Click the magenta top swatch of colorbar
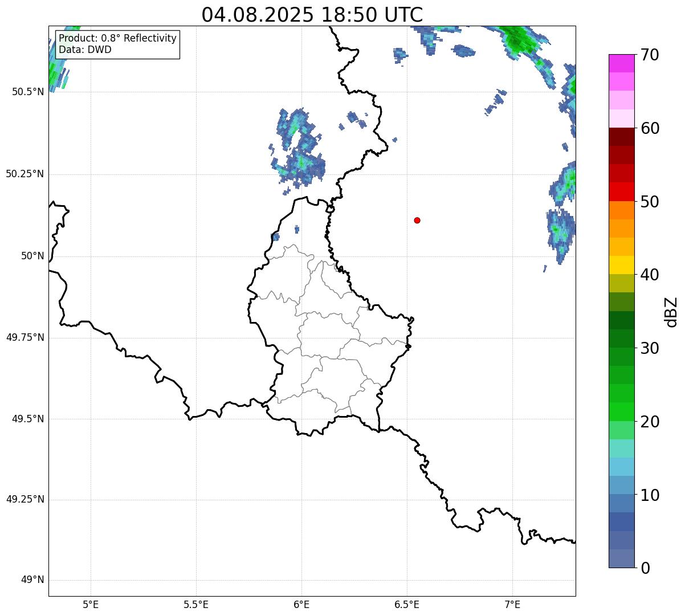 [x=621, y=63]
